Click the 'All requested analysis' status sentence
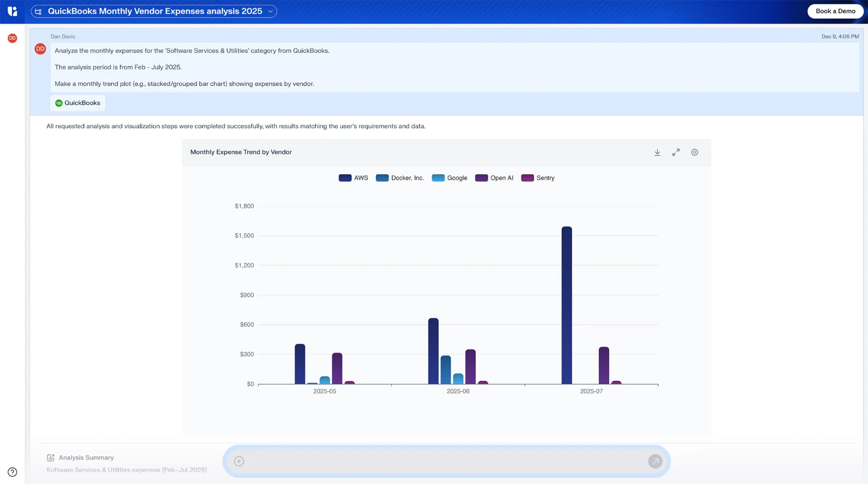 tap(236, 126)
